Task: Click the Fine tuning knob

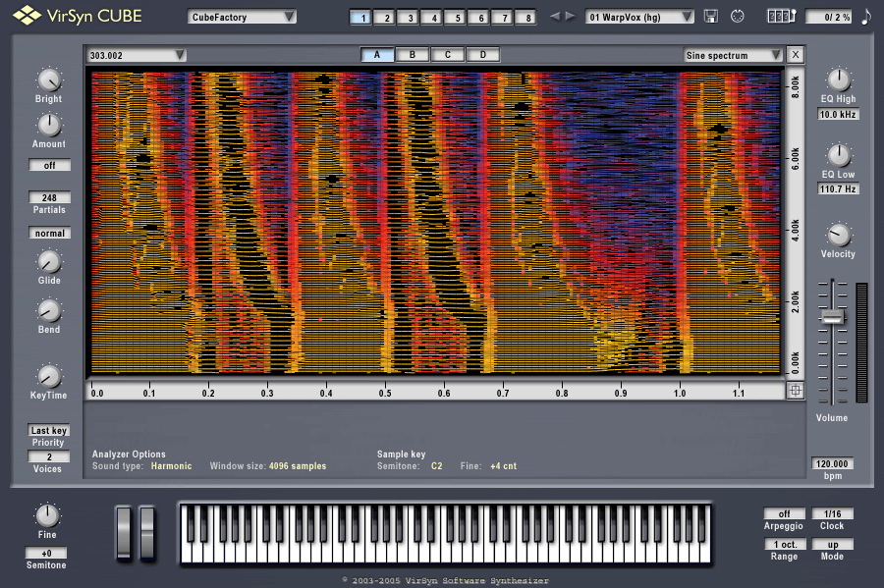Action: [47, 515]
